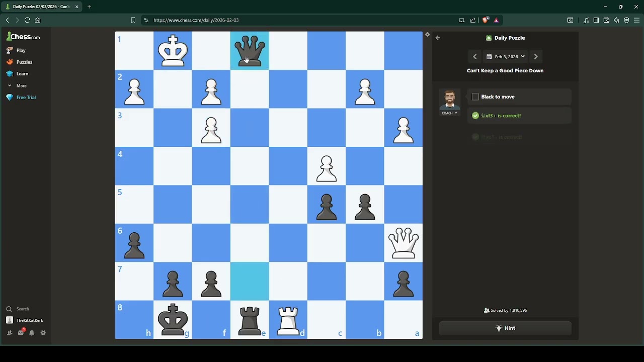The width and height of the screenshot is (644, 362).
Task: Go to the previous daily puzzle date
Action: (x=475, y=57)
